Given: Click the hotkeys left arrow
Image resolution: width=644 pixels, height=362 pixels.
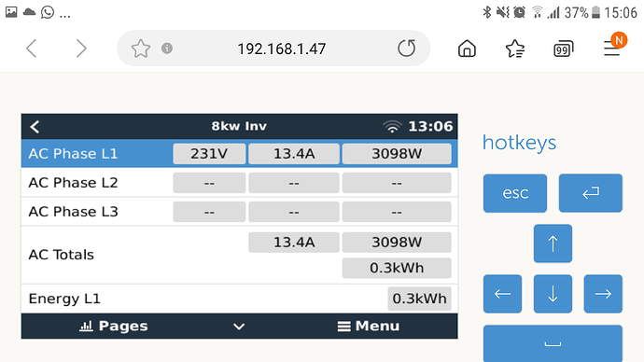Looking at the screenshot, I should 503,294.
